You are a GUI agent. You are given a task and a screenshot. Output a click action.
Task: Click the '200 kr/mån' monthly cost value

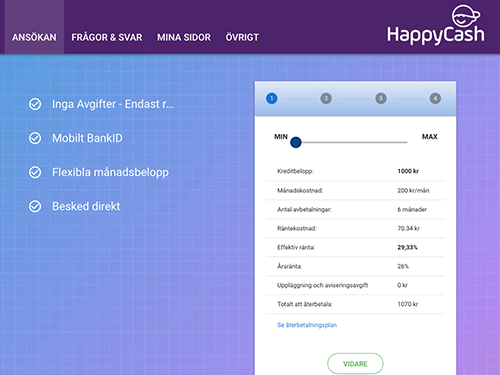click(x=413, y=190)
